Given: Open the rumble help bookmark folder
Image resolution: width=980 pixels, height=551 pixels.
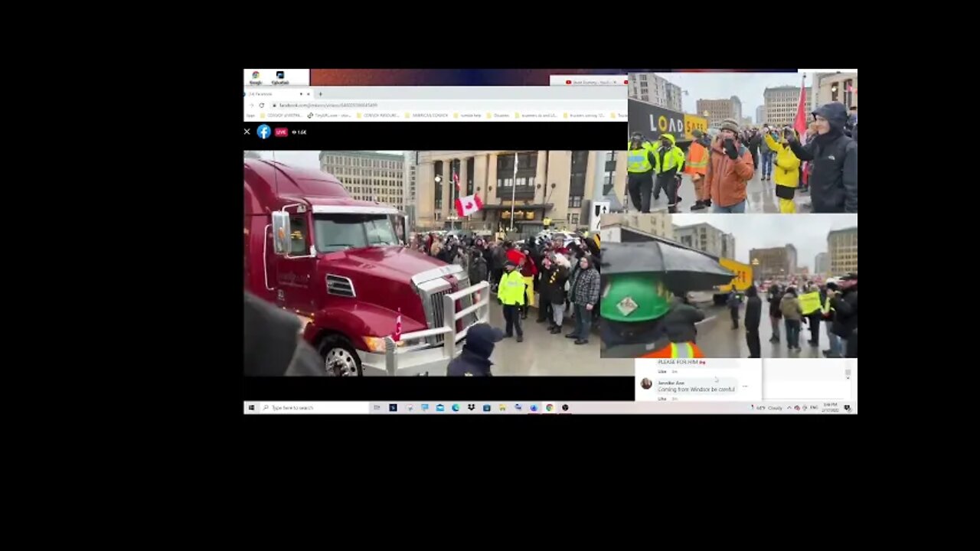Looking at the screenshot, I should (x=466, y=116).
